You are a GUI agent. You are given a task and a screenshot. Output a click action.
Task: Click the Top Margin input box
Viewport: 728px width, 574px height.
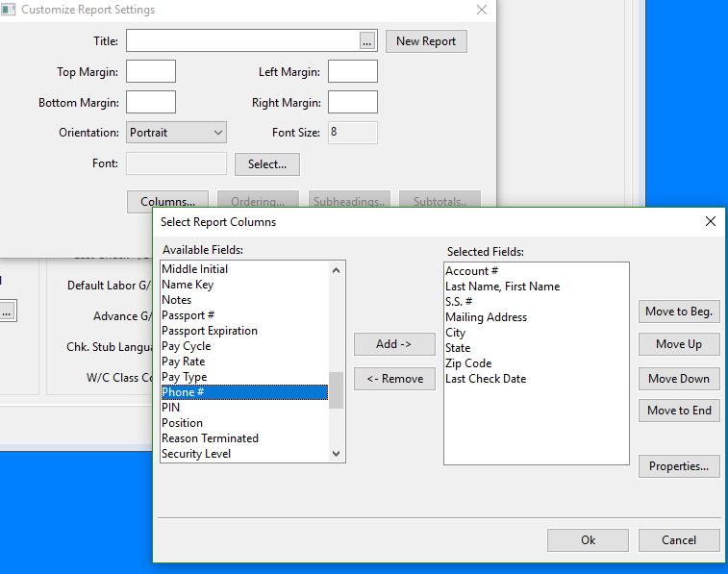[151, 71]
